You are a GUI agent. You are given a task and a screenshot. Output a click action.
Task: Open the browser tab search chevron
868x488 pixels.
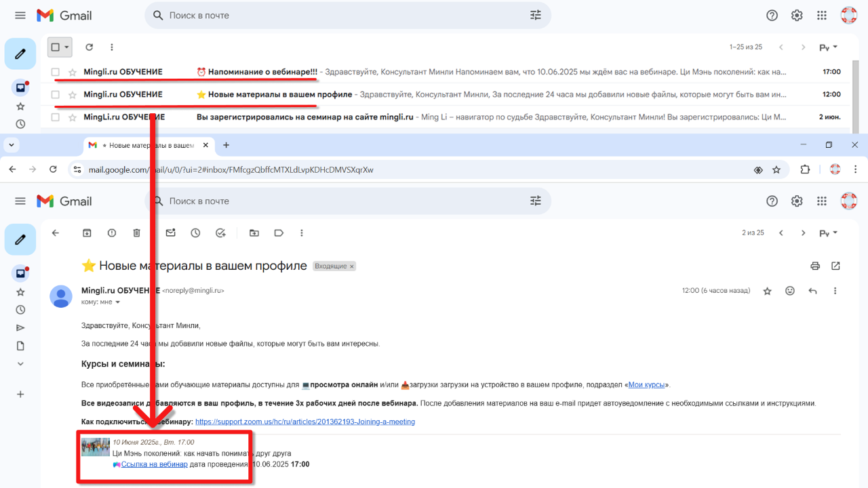pyautogui.click(x=12, y=145)
